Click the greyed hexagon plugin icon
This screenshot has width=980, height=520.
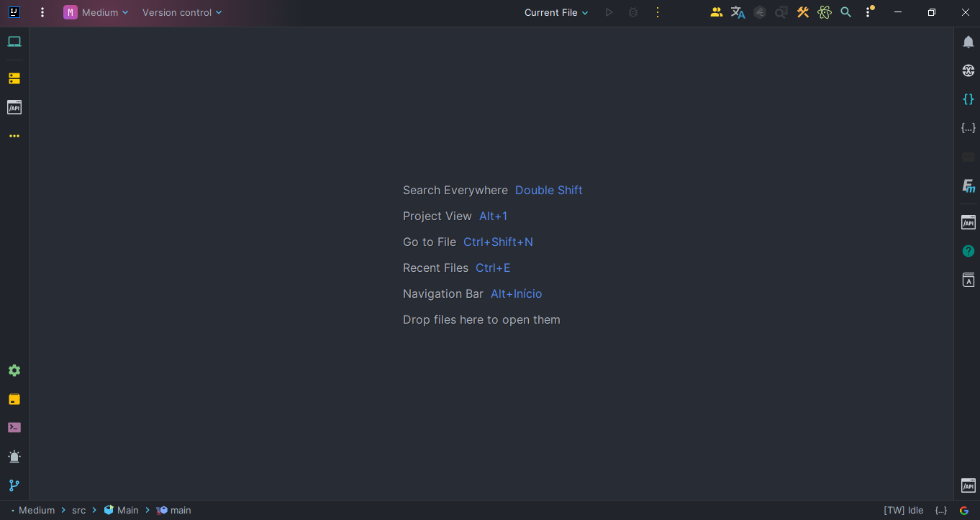pyautogui.click(x=760, y=12)
